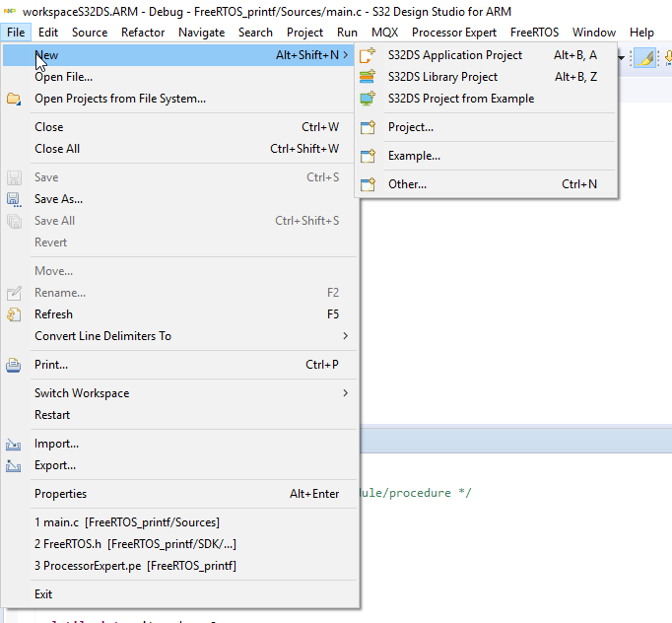Expand the Switch Workspace submenu
This screenshot has width=672, height=623.
pos(346,392)
